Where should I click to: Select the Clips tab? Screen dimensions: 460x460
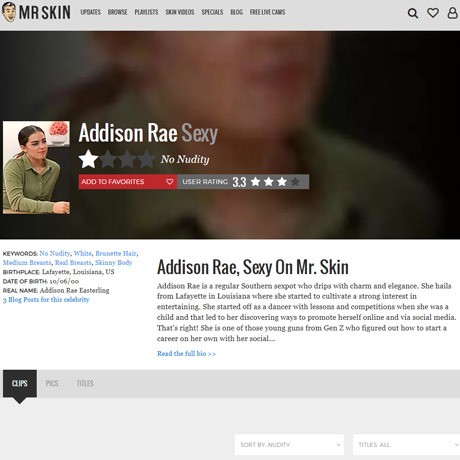[20, 383]
